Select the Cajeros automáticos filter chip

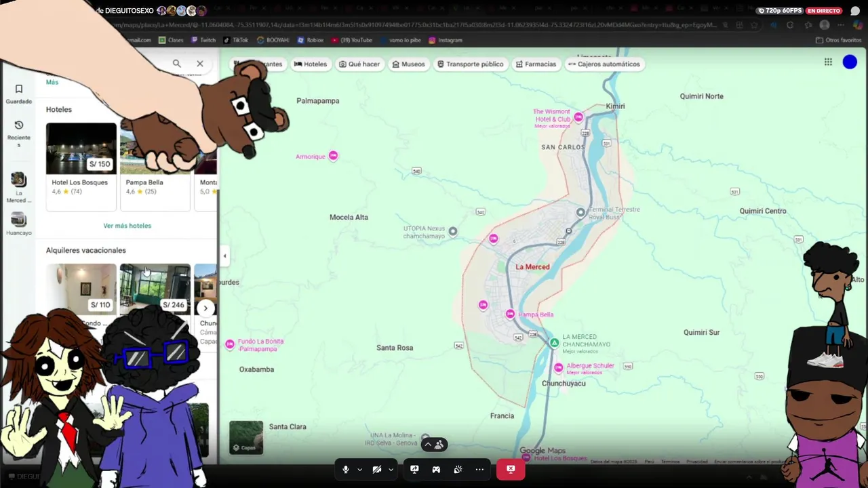coord(604,64)
